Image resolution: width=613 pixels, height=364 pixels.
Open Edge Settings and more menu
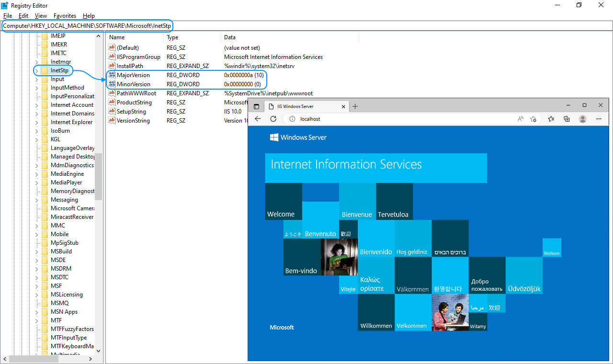[x=599, y=119]
